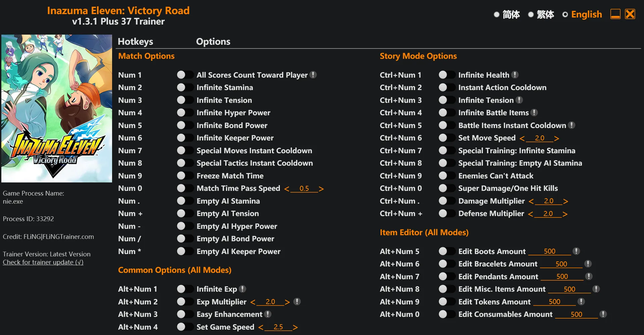Image resolution: width=644 pixels, height=335 pixels.
Task: Click the Set Game Speed value field
Action: (278, 327)
